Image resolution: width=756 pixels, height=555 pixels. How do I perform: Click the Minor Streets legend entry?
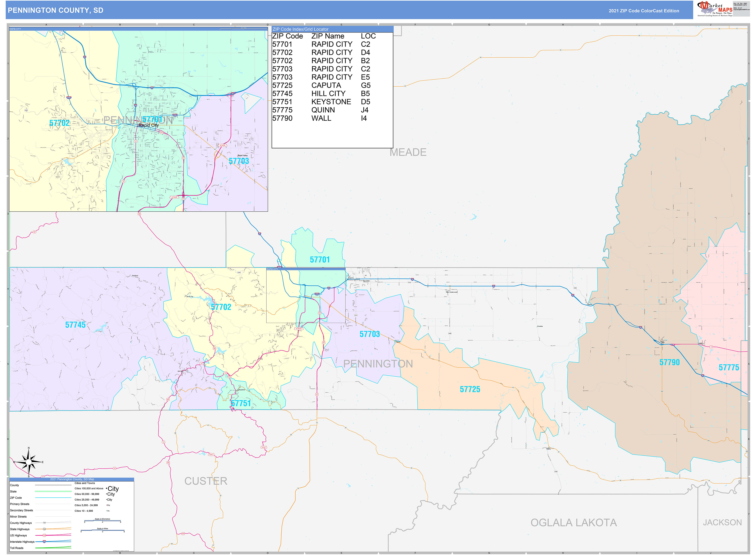(18, 517)
